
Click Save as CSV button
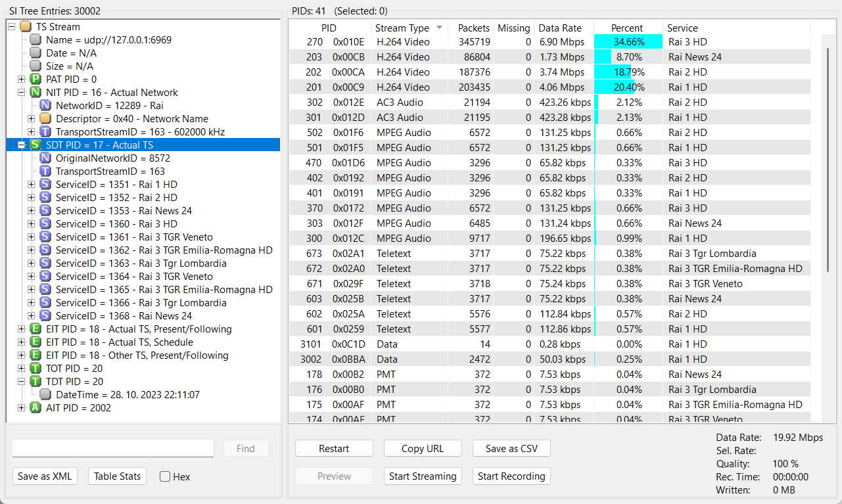tap(511, 449)
